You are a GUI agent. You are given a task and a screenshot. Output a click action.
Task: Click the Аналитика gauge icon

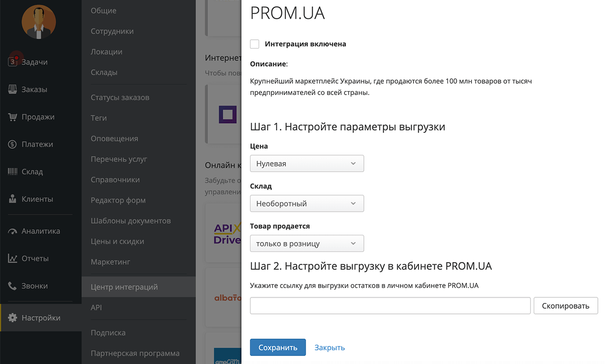point(12,231)
